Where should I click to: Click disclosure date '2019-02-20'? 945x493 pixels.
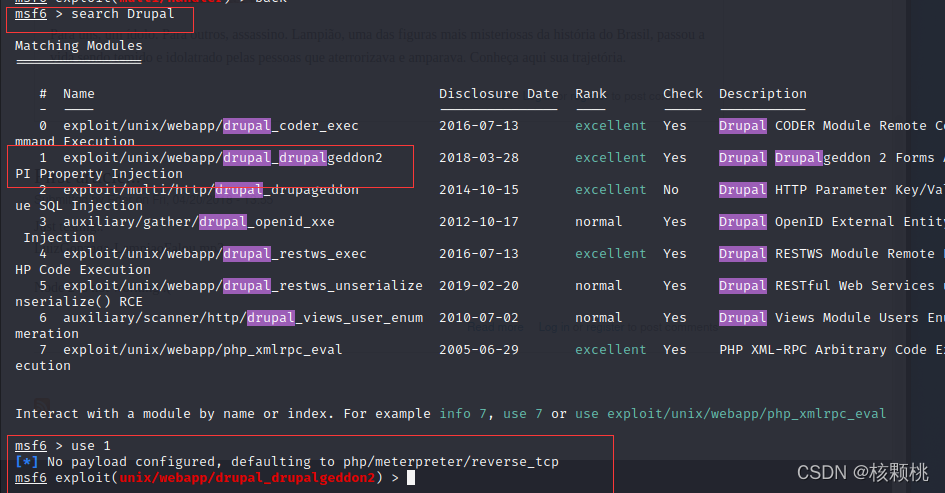click(479, 286)
